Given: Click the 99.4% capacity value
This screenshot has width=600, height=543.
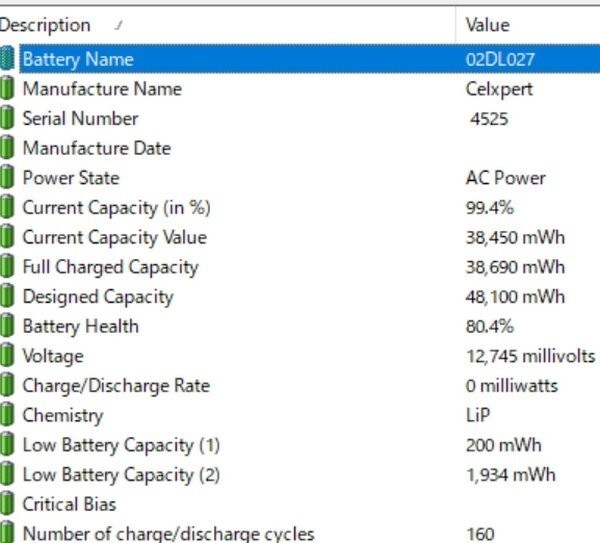Looking at the screenshot, I should click(x=490, y=208).
